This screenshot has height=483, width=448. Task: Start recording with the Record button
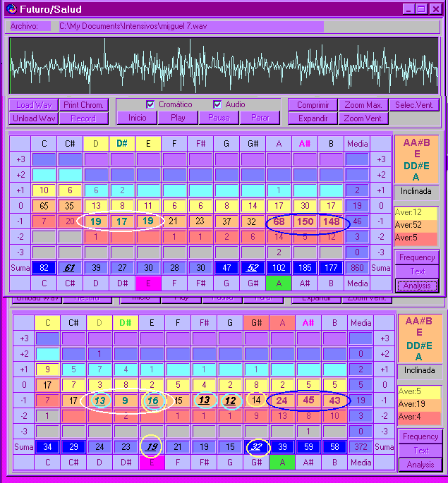(x=83, y=118)
